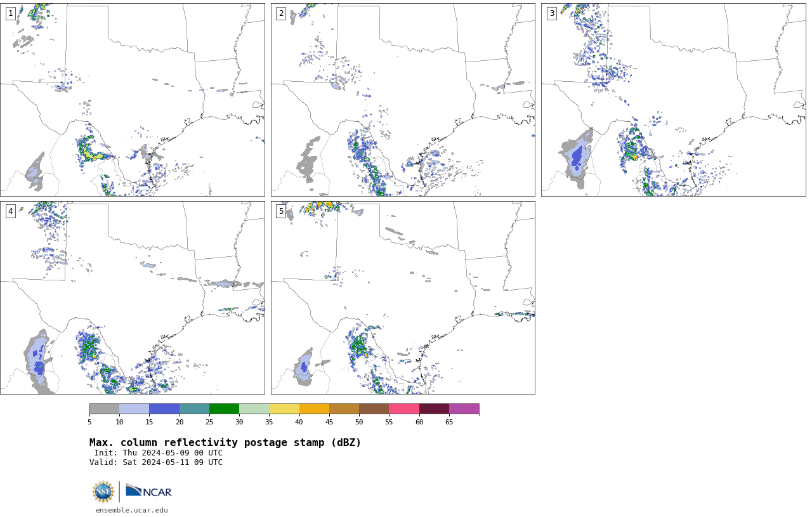Select the dark green 25-30 dBZ swatch

[x=224, y=409]
